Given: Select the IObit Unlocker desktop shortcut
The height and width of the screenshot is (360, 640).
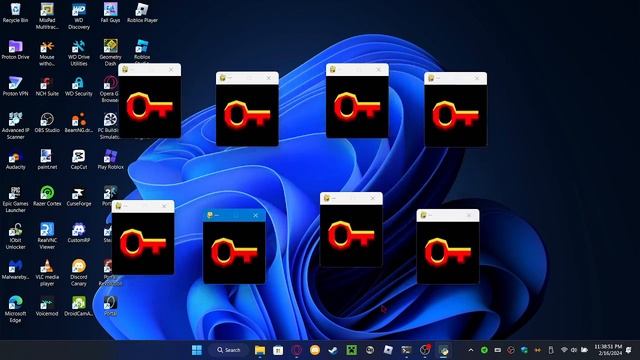Looking at the screenshot, I should tap(15, 236).
